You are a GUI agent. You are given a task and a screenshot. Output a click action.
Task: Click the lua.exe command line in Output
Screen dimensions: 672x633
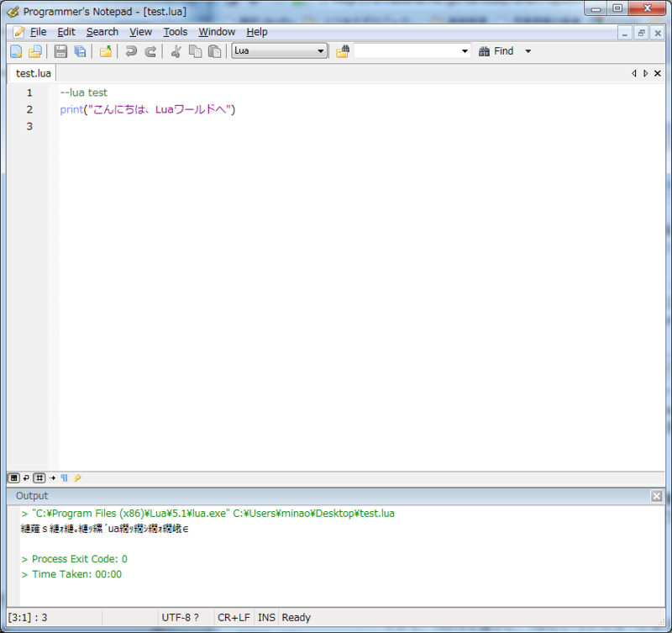pos(208,514)
